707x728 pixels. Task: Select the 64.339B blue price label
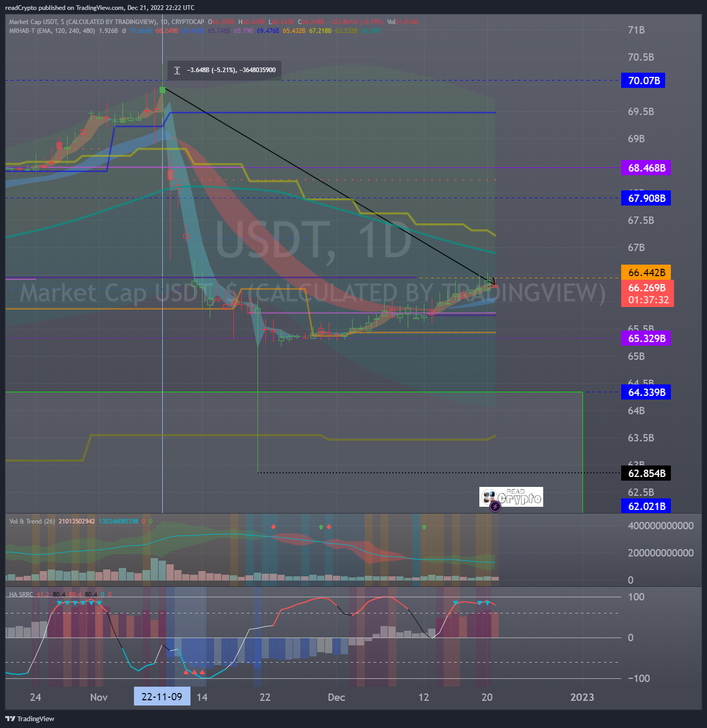(646, 392)
